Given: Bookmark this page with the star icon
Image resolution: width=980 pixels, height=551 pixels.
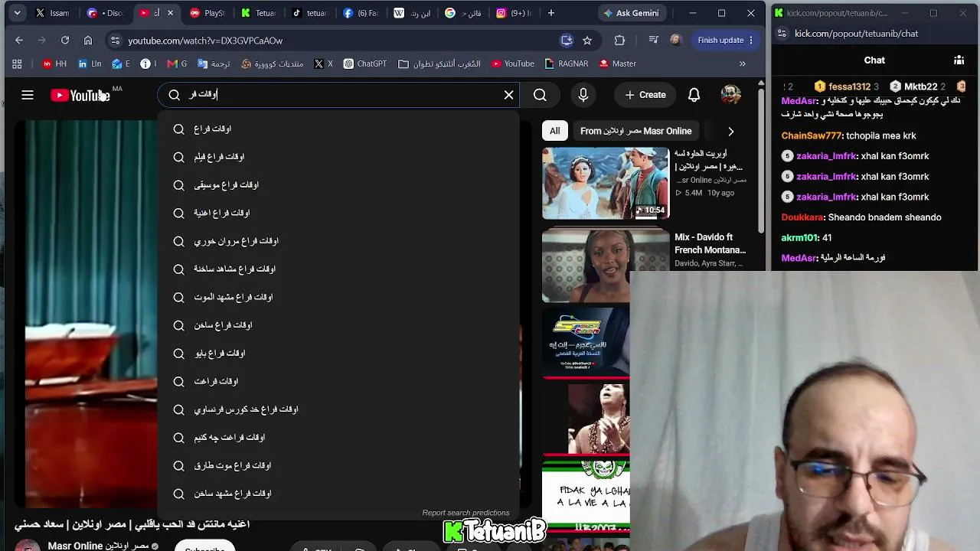Looking at the screenshot, I should click(587, 41).
